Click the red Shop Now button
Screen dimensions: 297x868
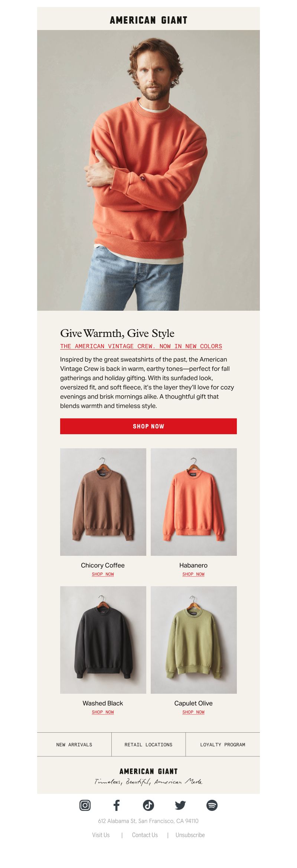click(148, 426)
